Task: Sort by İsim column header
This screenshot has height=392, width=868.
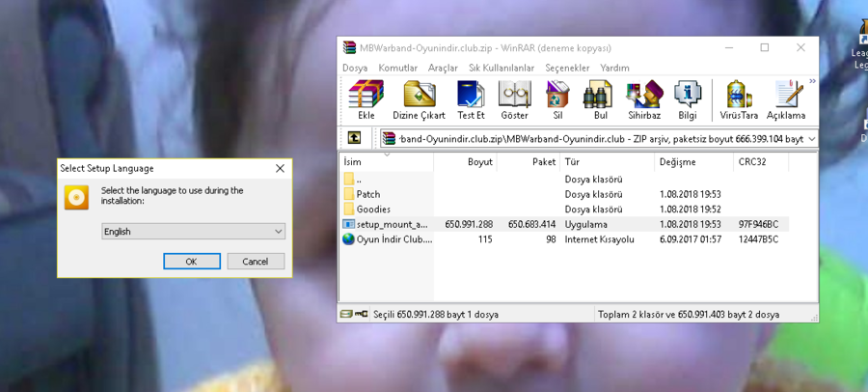Action: tap(387, 162)
